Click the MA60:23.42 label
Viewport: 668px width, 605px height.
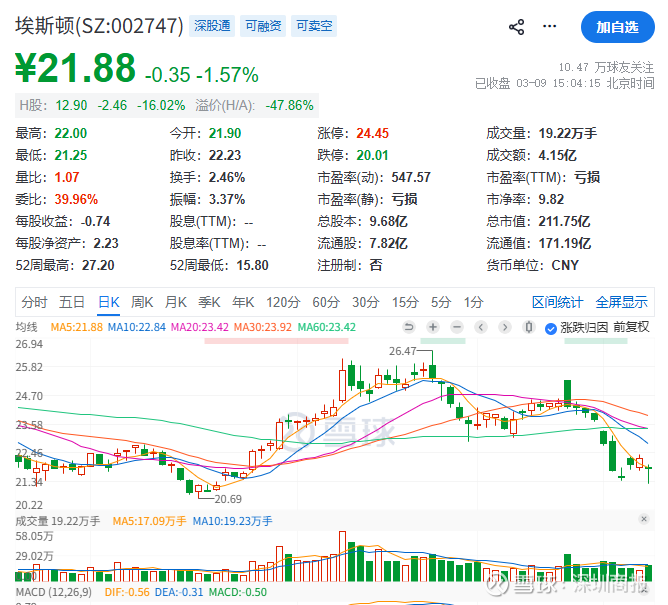(327, 327)
